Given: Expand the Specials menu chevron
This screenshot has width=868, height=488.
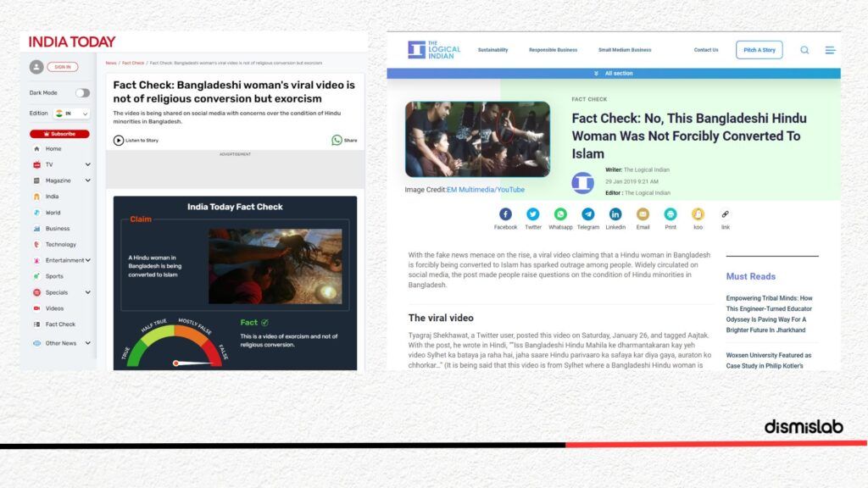Looking at the screenshot, I should pos(87,292).
